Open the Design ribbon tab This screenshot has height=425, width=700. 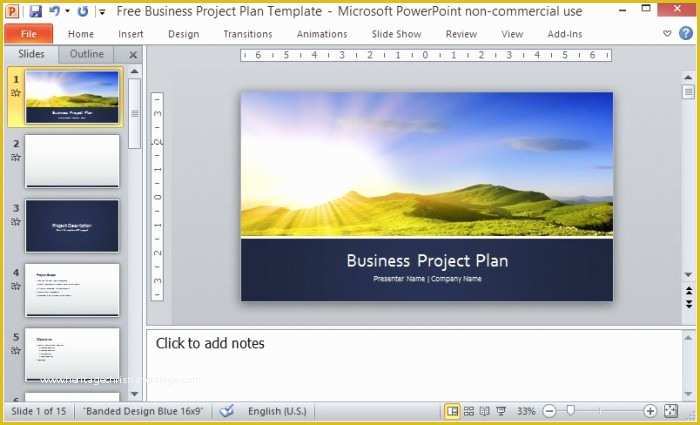tap(183, 34)
